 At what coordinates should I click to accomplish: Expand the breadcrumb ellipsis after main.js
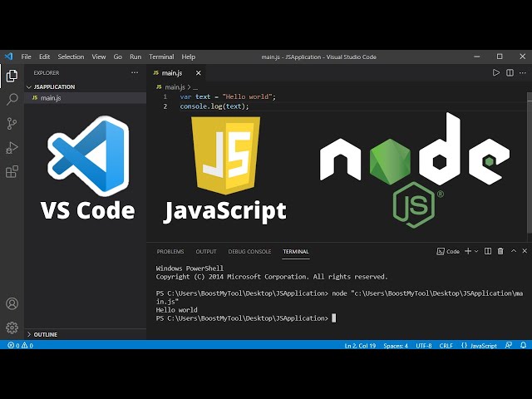tap(195, 87)
